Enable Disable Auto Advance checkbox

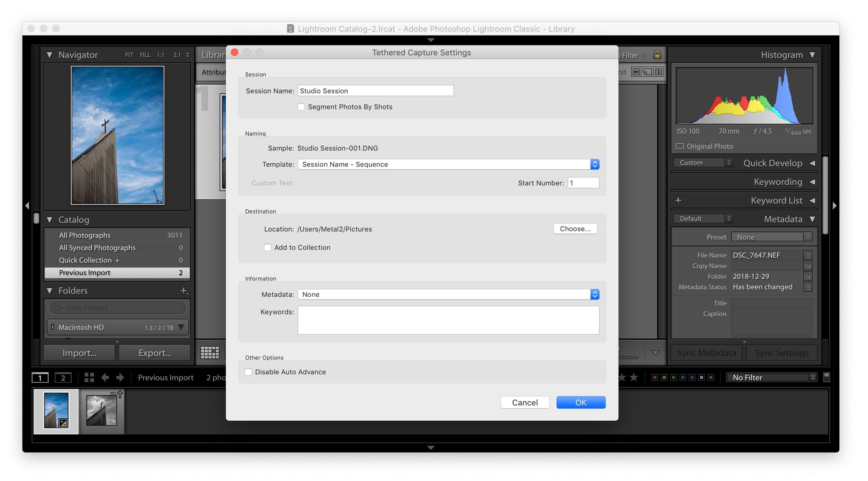(x=248, y=371)
